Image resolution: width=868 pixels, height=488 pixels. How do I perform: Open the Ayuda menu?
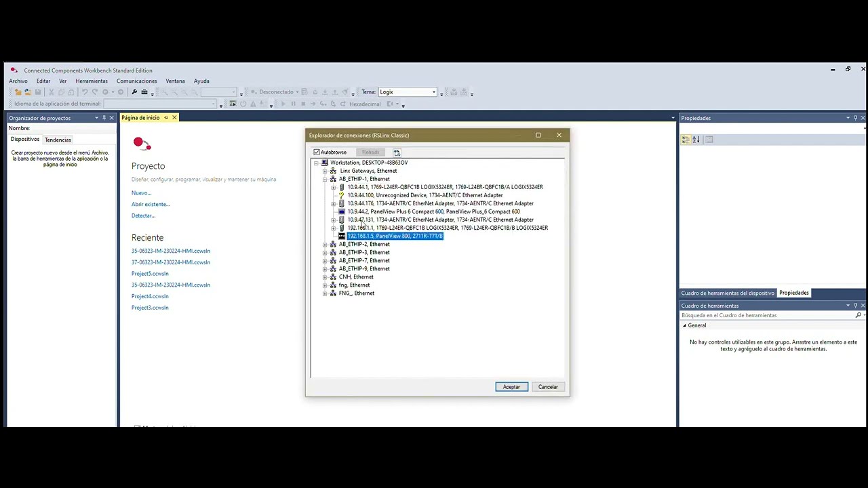(201, 81)
